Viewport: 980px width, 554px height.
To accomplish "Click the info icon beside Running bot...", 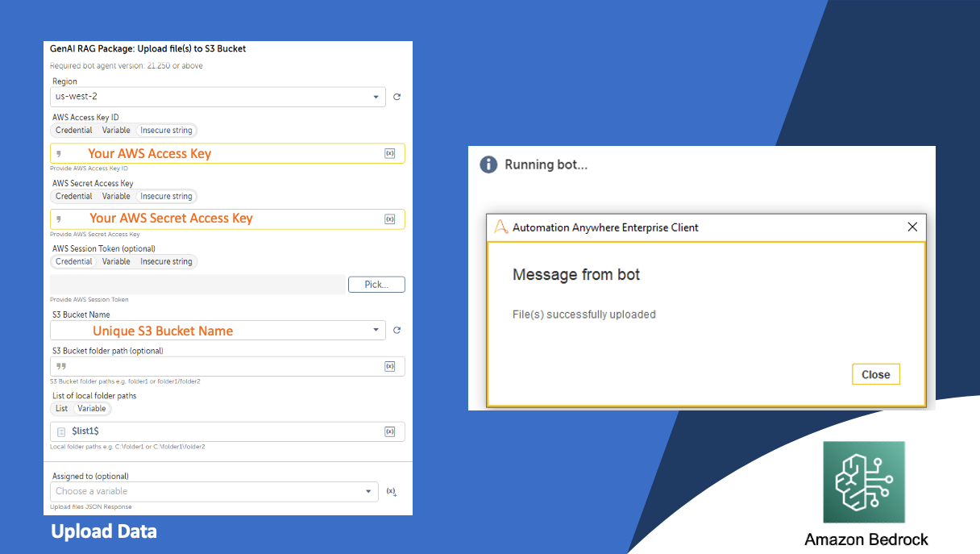I will point(488,165).
